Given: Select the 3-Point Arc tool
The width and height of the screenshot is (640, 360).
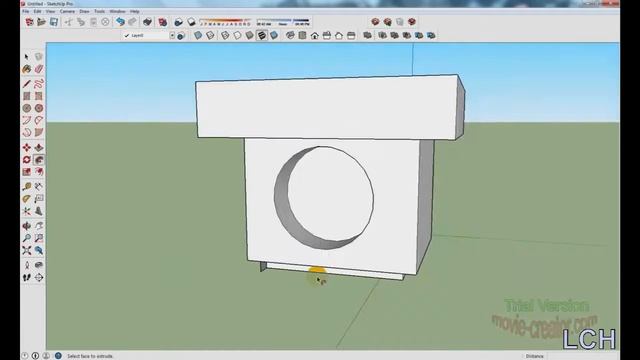Looking at the screenshot, I should [x=27, y=133].
